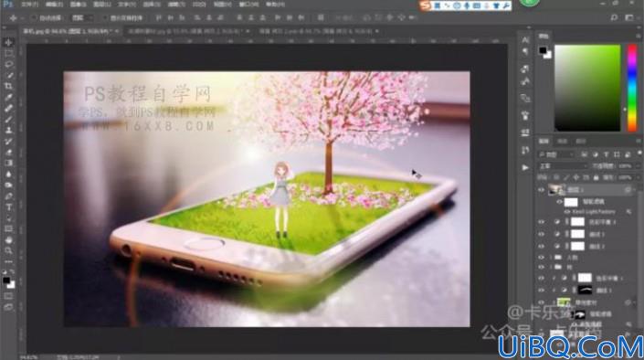The image size is (644, 360).
Task: Hide the 人物 group layer
Action: (x=541, y=258)
